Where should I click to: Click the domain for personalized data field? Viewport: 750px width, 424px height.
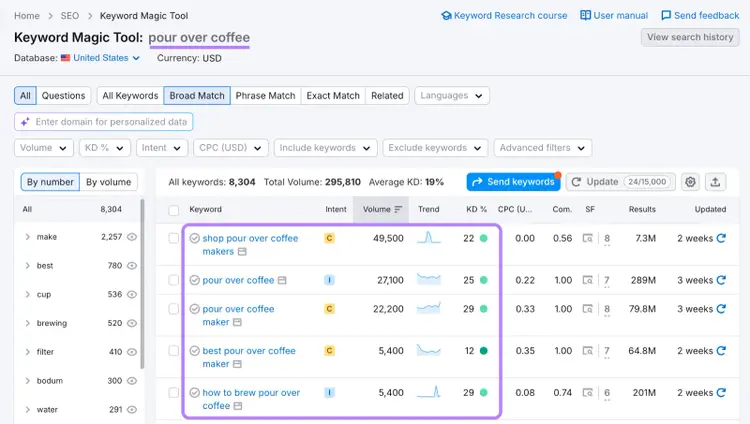tap(104, 122)
